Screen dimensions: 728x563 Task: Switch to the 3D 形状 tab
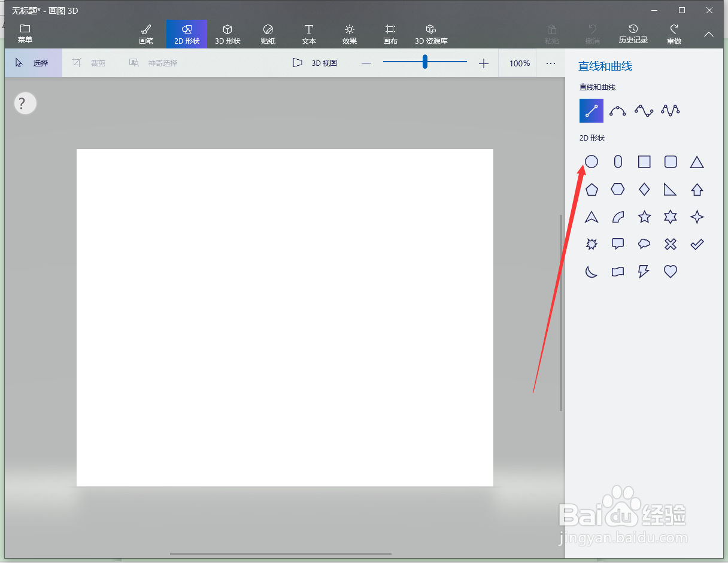pyautogui.click(x=227, y=34)
